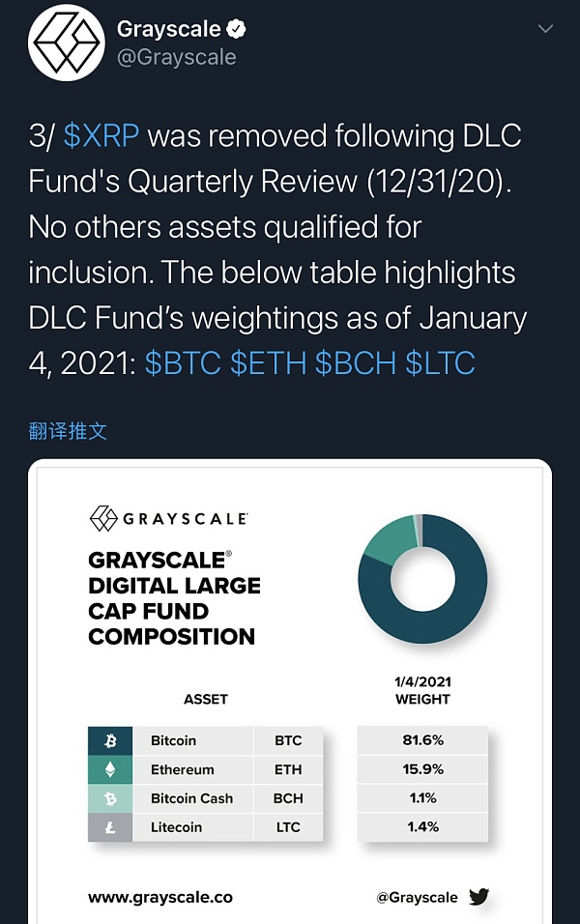Click the Grayscale display name

[x=168, y=29]
